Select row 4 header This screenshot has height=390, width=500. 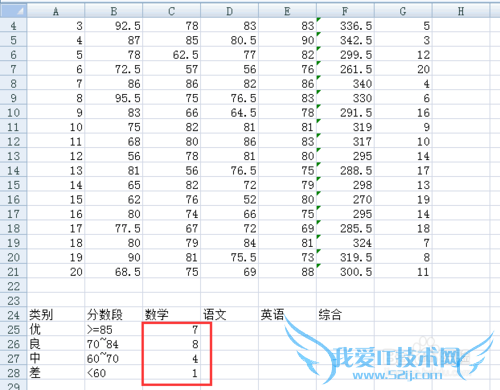pos(13,25)
